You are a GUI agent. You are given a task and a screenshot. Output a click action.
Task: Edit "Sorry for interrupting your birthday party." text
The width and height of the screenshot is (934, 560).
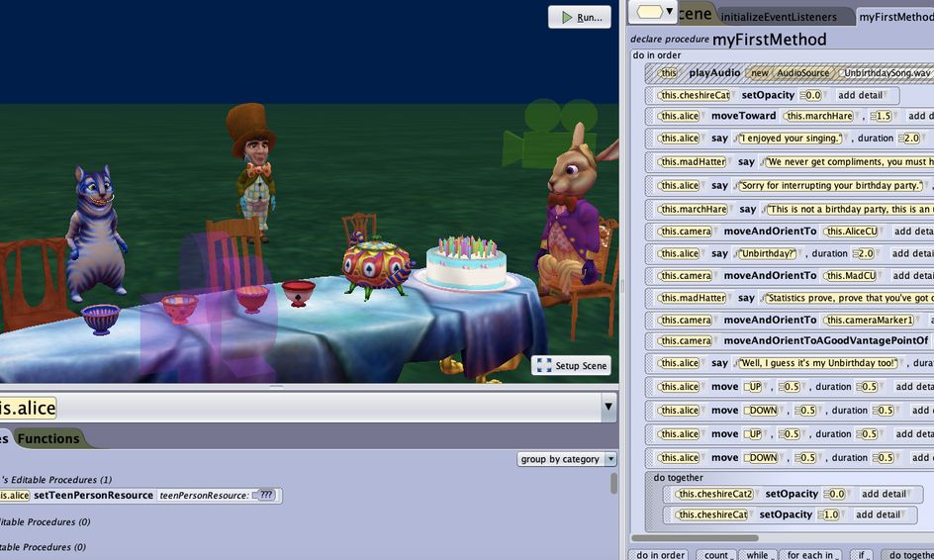click(831, 186)
